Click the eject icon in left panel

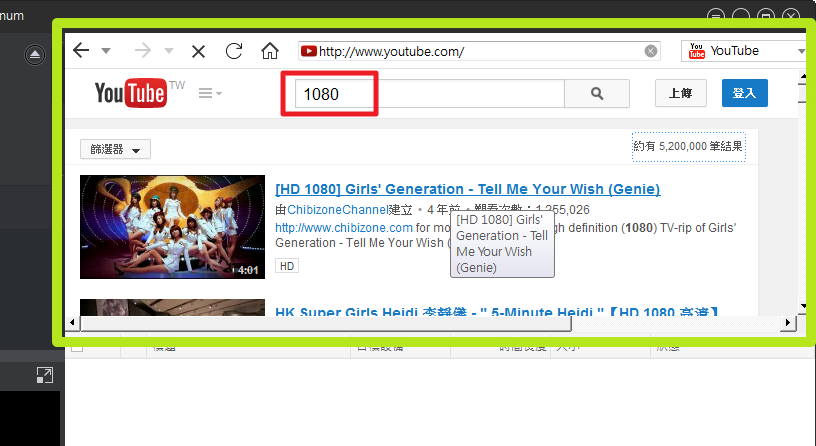[35, 54]
